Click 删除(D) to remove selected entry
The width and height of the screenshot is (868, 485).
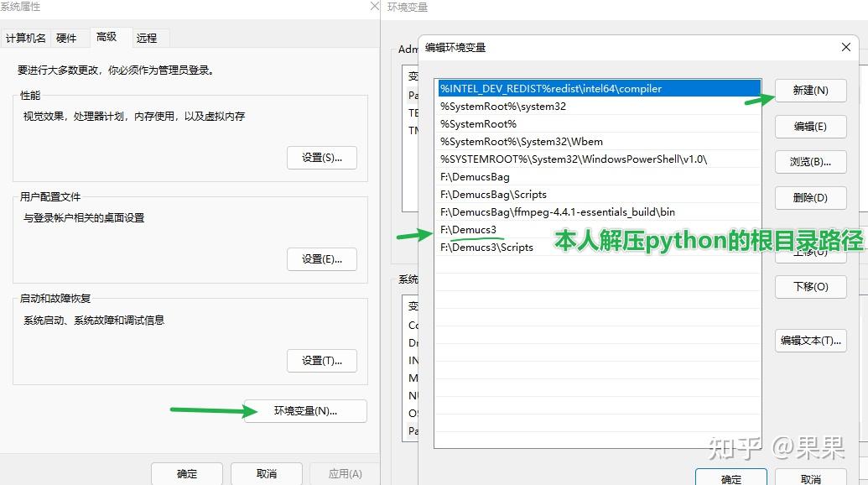[810, 198]
